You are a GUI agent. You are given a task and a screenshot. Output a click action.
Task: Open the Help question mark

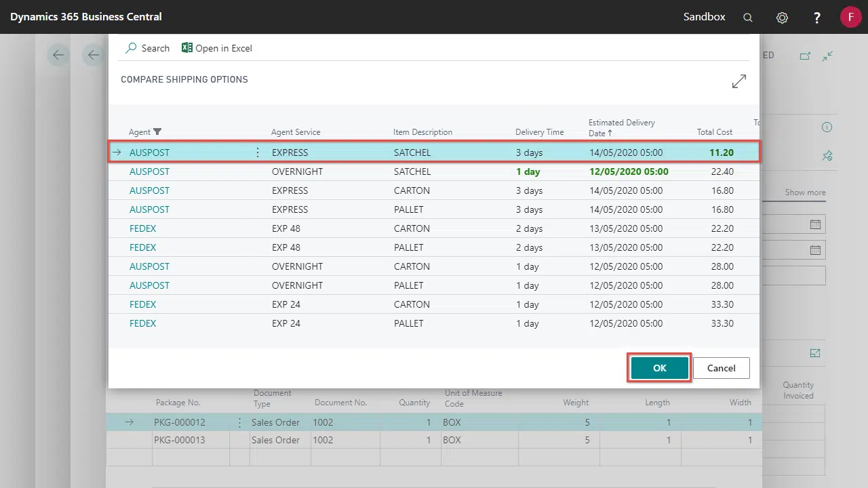817,18
